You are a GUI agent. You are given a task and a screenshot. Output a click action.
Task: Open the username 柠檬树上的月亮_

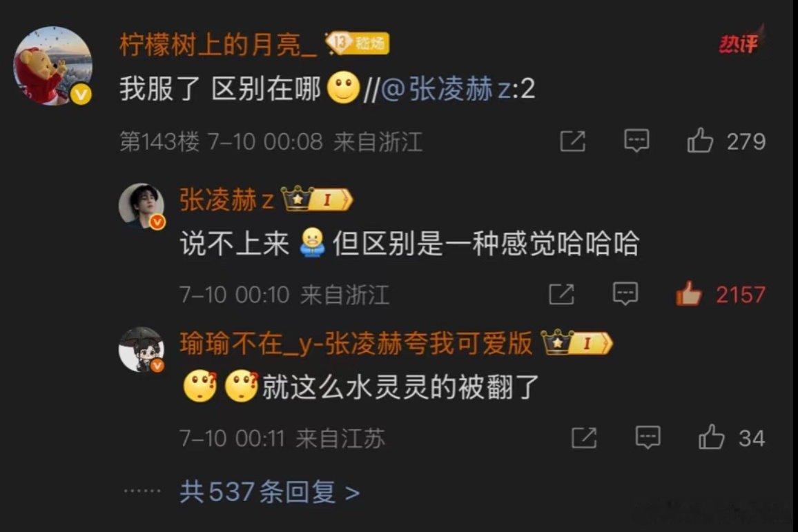tap(218, 44)
